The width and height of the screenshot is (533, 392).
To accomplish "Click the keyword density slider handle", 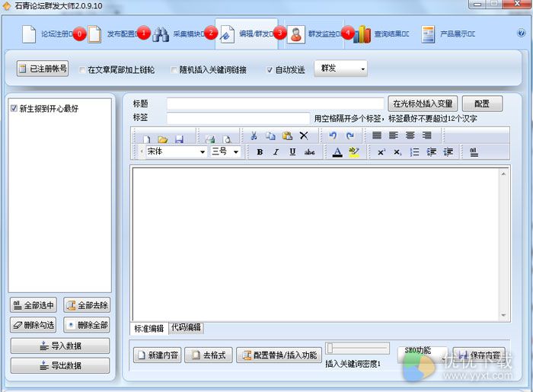I will click(330, 349).
